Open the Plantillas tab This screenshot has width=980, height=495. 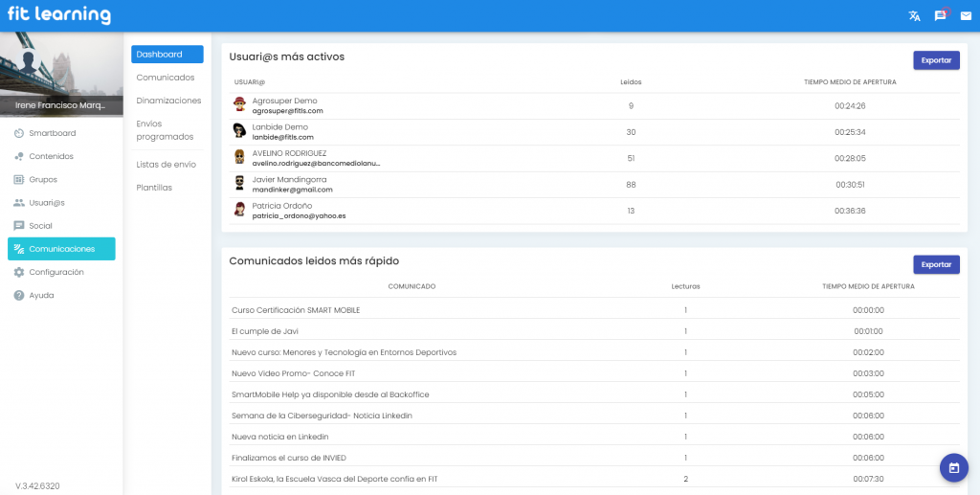[x=154, y=188]
